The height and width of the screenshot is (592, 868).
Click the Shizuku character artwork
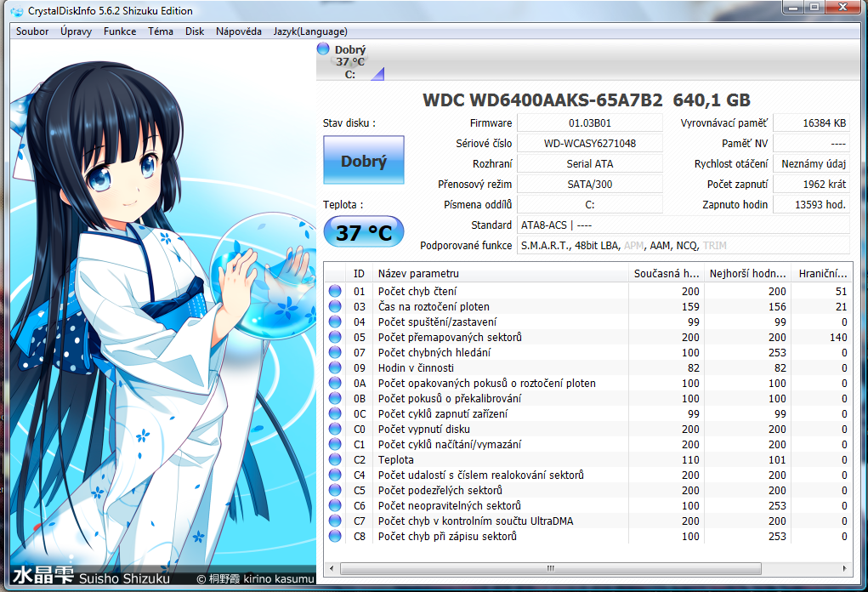click(x=162, y=313)
